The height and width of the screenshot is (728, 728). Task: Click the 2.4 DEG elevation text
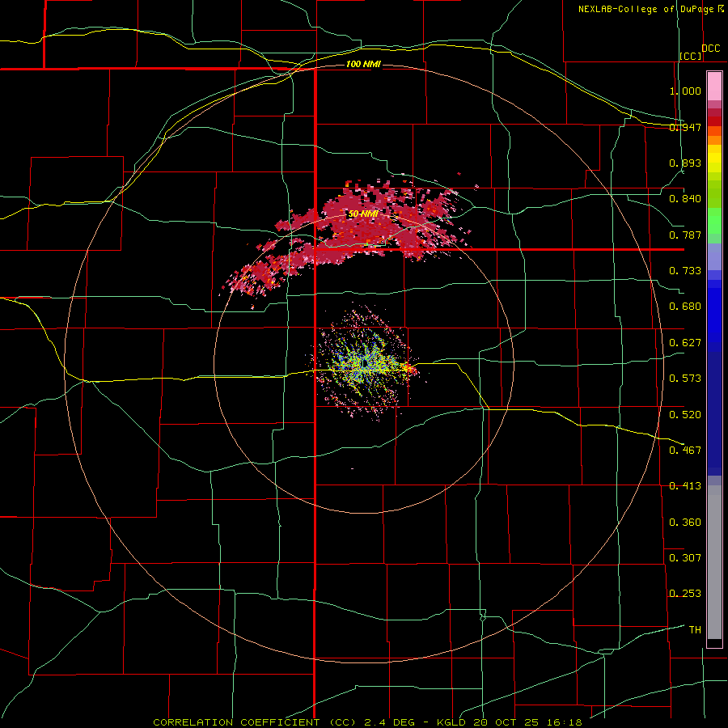390,722
